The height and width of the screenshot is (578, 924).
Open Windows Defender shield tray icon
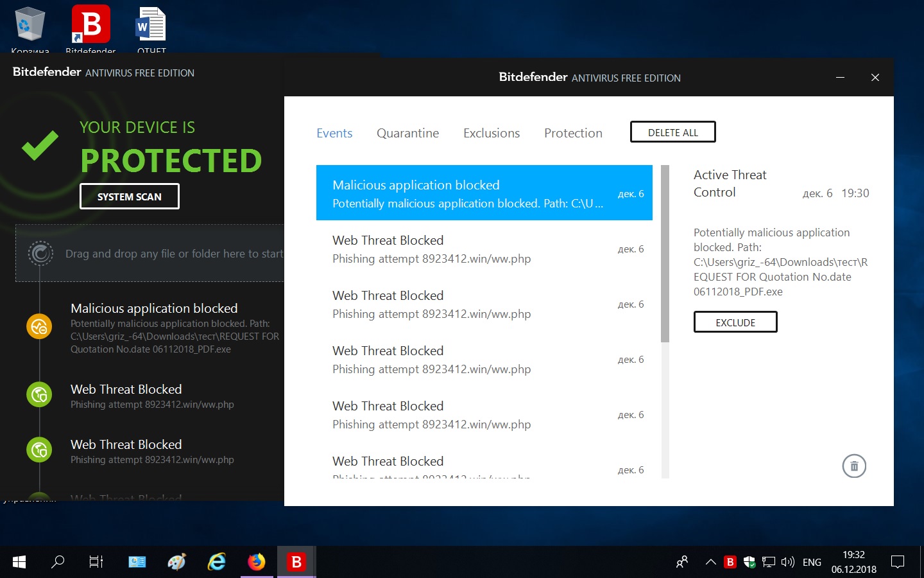749,562
